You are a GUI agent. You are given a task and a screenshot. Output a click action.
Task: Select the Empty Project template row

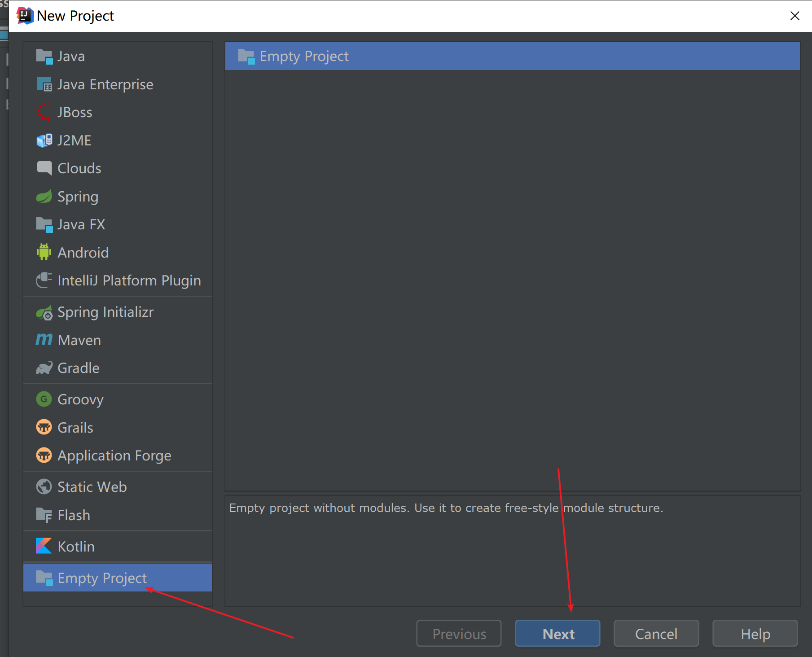point(513,56)
